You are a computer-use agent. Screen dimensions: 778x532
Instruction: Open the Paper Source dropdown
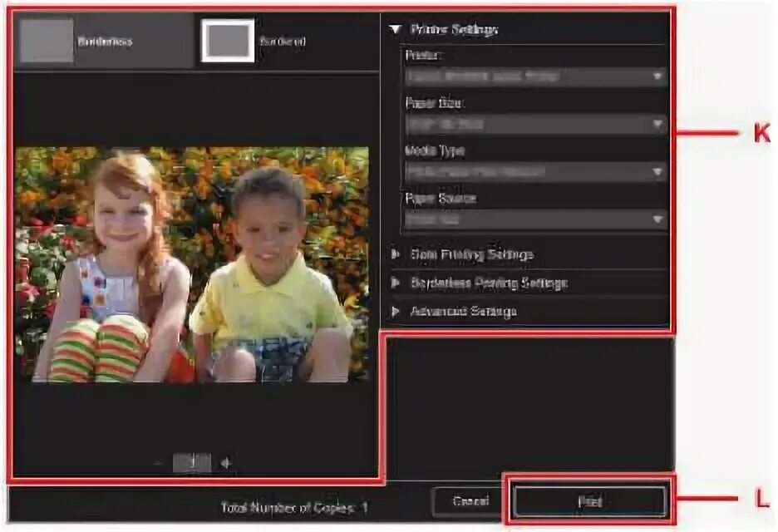(535, 219)
